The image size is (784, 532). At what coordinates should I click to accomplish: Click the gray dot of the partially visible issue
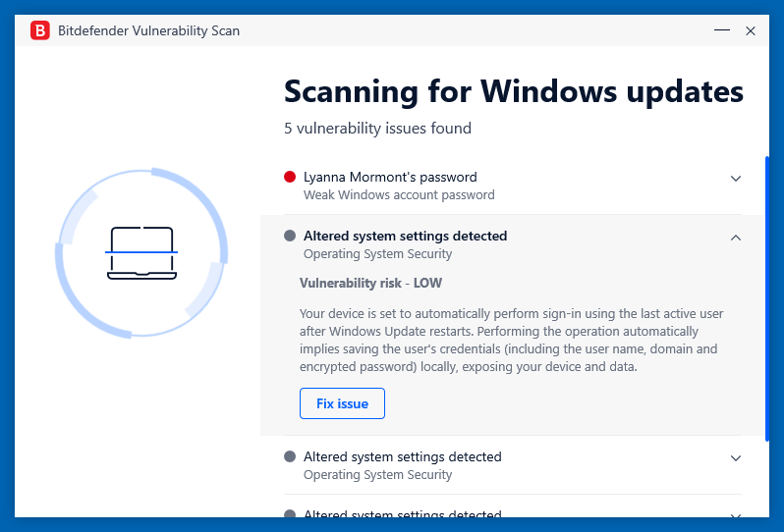click(290, 513)
